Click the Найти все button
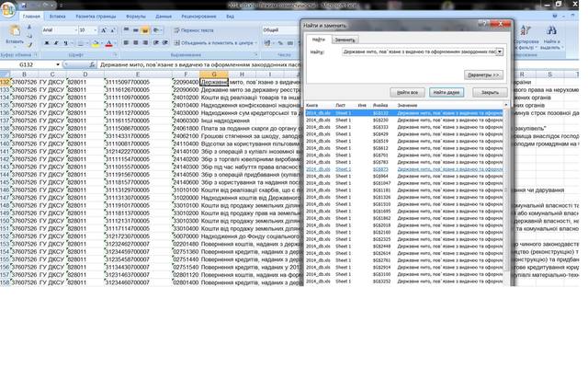588x368 pixels. click(408, 92)
